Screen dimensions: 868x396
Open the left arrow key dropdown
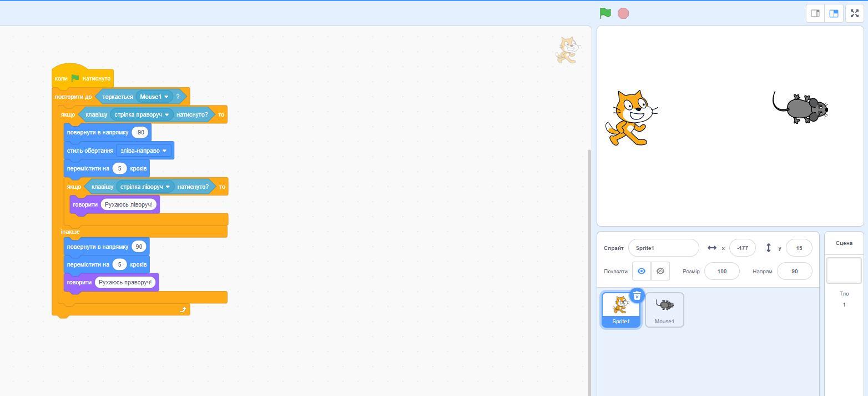coord(145,187)
